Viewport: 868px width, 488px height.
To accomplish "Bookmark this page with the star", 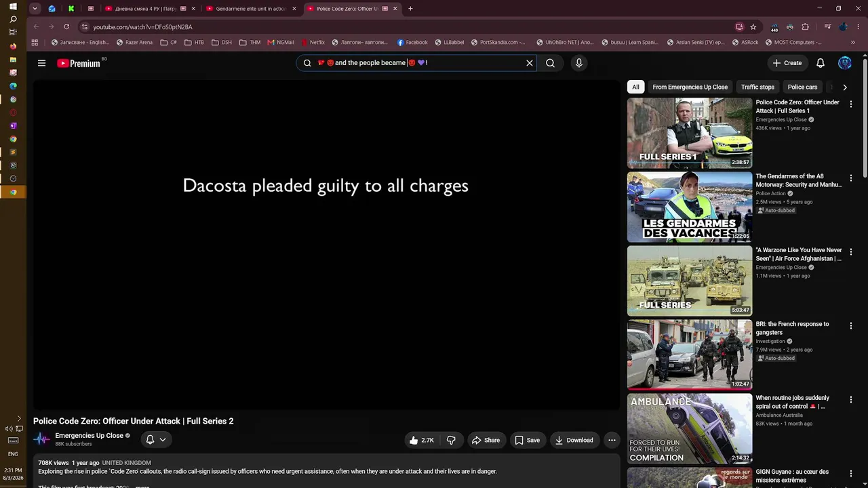I will (753, 27).
